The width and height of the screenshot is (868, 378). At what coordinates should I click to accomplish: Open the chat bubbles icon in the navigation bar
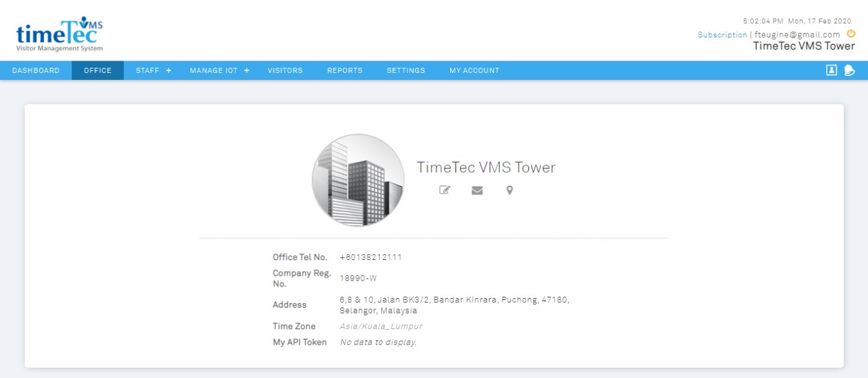[850, 70]
